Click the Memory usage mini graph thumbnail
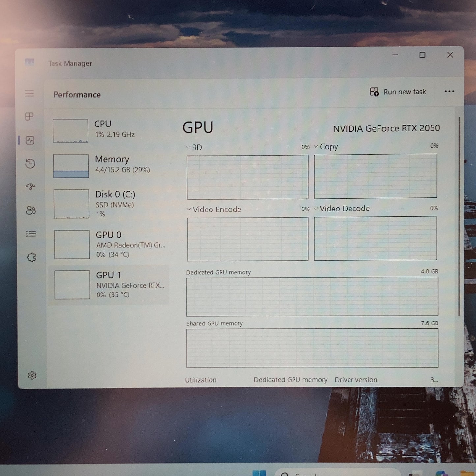476x476 pixels. click(x=71, y=166)
